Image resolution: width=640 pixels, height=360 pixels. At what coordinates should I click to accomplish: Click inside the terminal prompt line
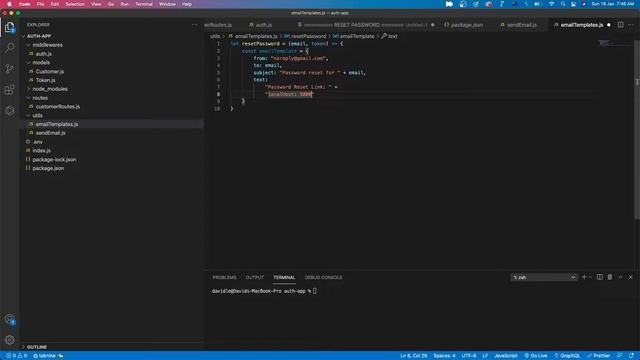(x=264, y=291)
